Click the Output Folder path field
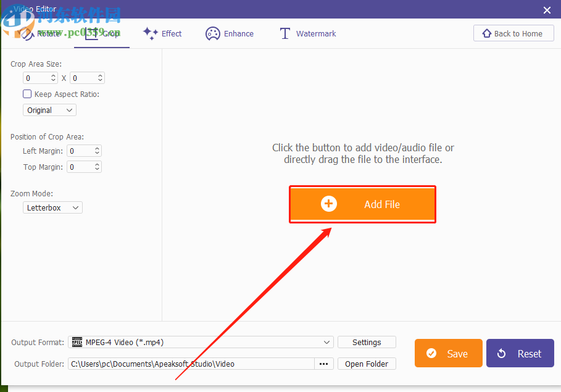This screenshot has height=392, width=561. click(x=191, y=364)
